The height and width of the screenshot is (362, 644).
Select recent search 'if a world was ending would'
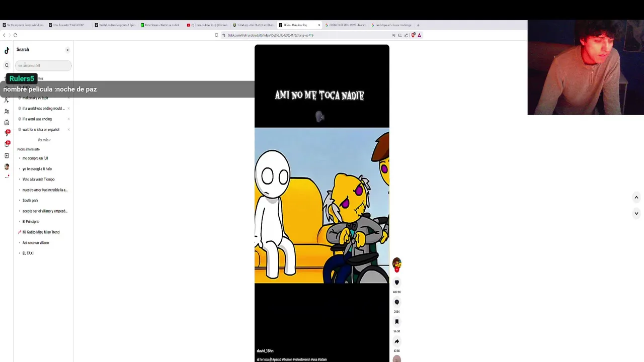click(43, 109)
